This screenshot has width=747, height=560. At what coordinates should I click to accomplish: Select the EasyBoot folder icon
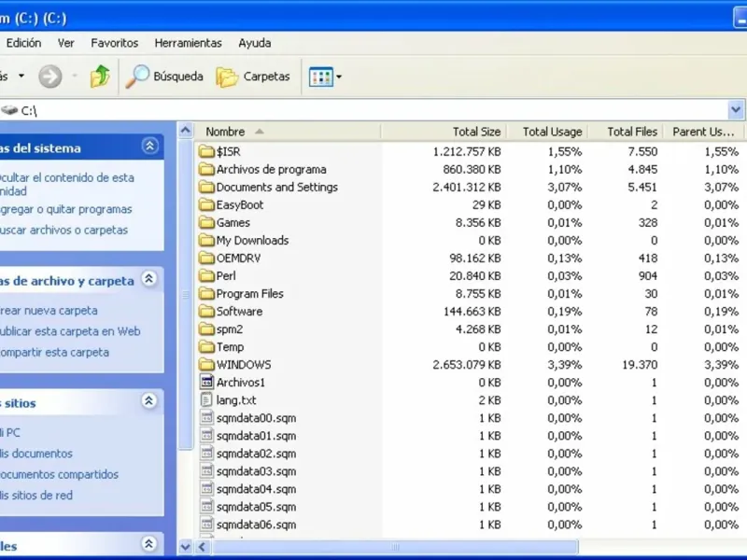[206, 204]
